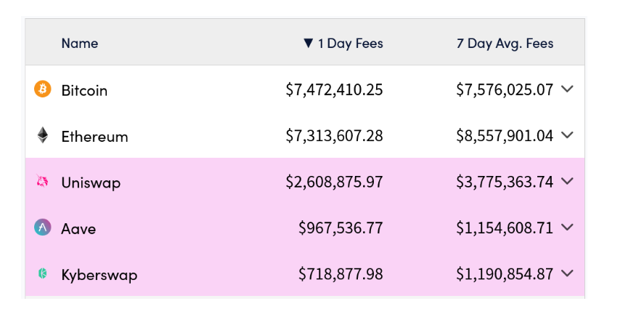Click Bitcoin's 1 day fee value
The width and height of the screenshot is (644, 309).
coord(334,90)
